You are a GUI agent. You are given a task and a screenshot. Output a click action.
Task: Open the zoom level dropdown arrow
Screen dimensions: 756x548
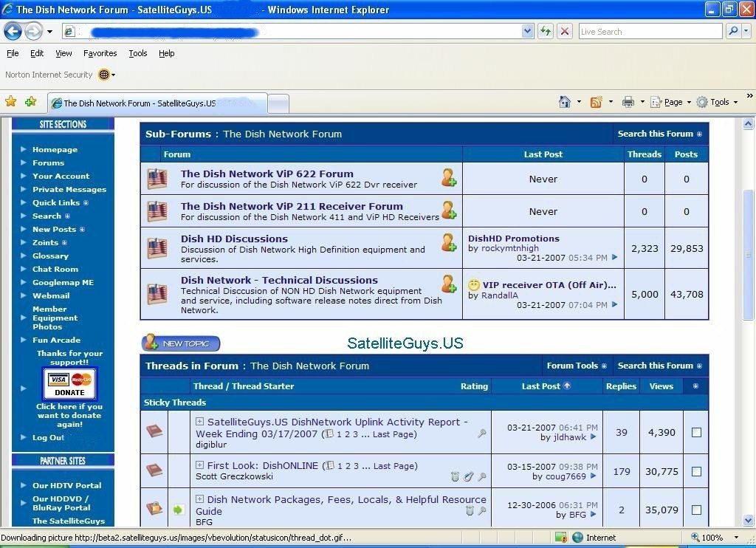[736, 538]
